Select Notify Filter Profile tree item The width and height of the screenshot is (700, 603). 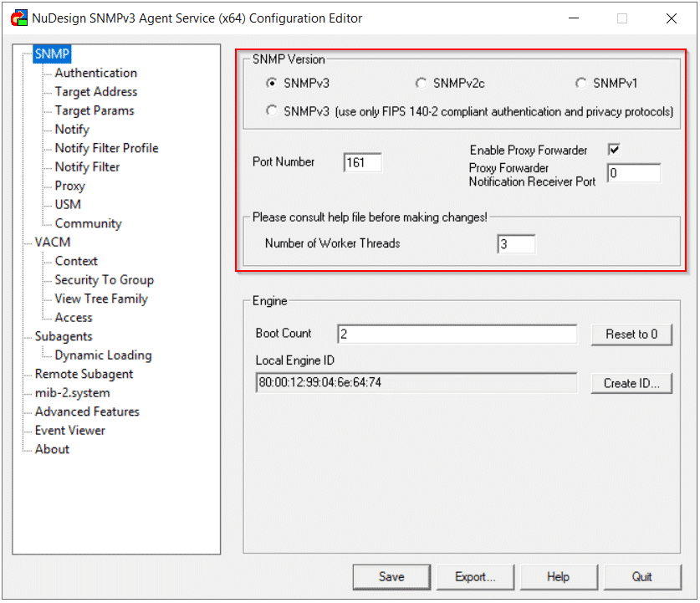106,148
